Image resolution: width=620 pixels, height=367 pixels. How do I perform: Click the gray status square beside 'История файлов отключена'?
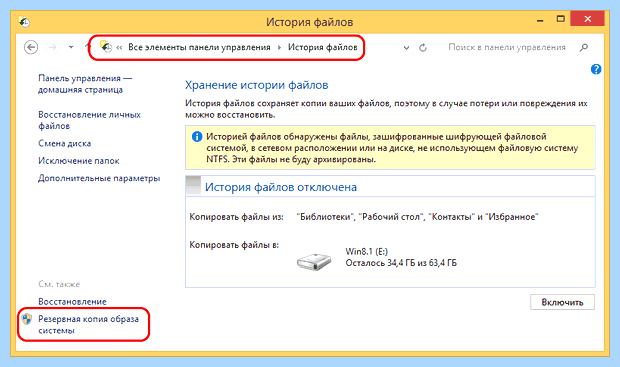pyautogui.click(x=193, y=185)
